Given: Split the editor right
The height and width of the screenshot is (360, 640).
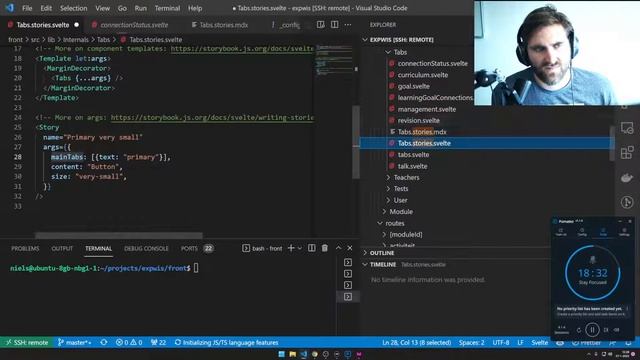Looking at the screenshot, I should point(334,24).
